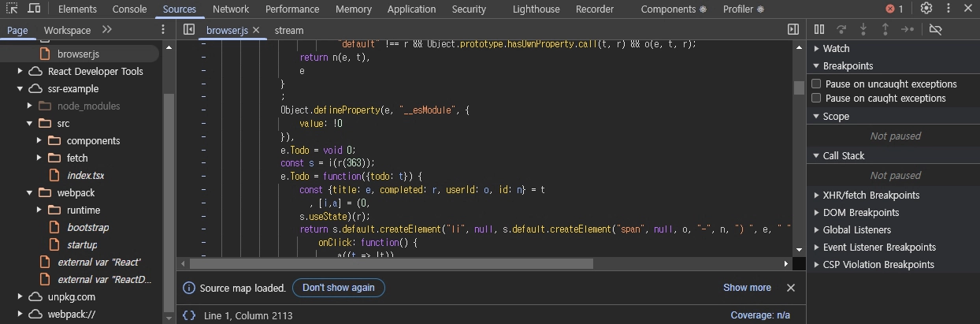Screen dimensions: 980x324
Task: Dismiss the source map infobar
Action: pos(791,288)
